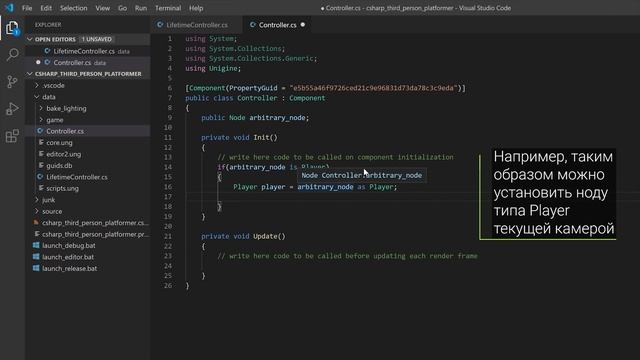This screenshot has height=360, width=640.
Task: Open the Explorer view in activity bar
Action: coord(12,28)
